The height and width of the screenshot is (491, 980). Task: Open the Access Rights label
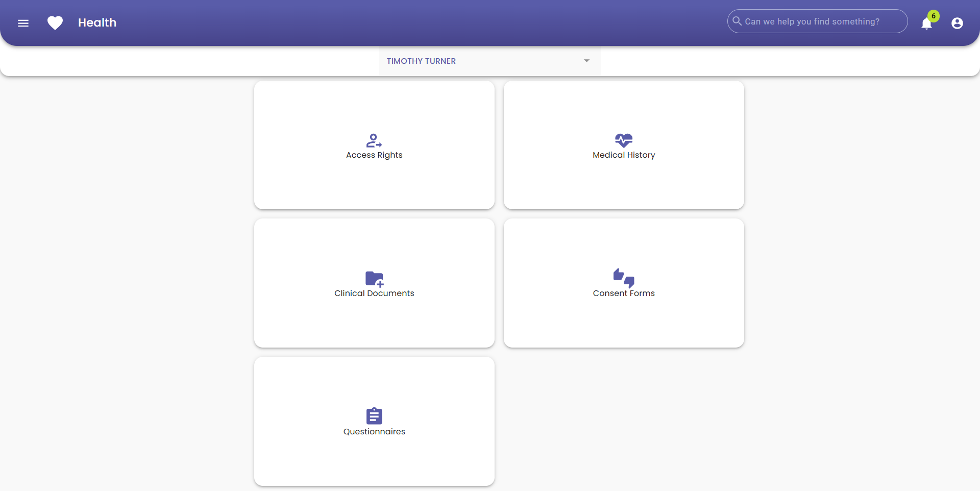[x=374, y=155]
